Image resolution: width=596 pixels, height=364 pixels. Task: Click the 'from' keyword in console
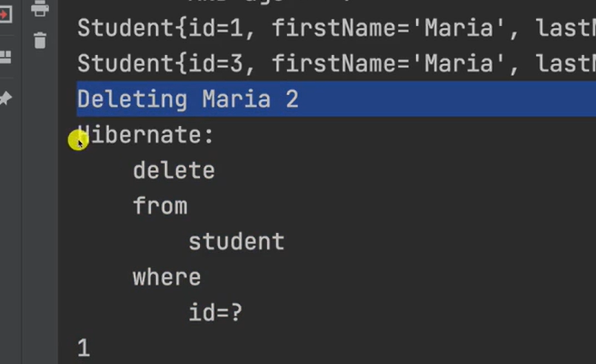tap(160, 206)
